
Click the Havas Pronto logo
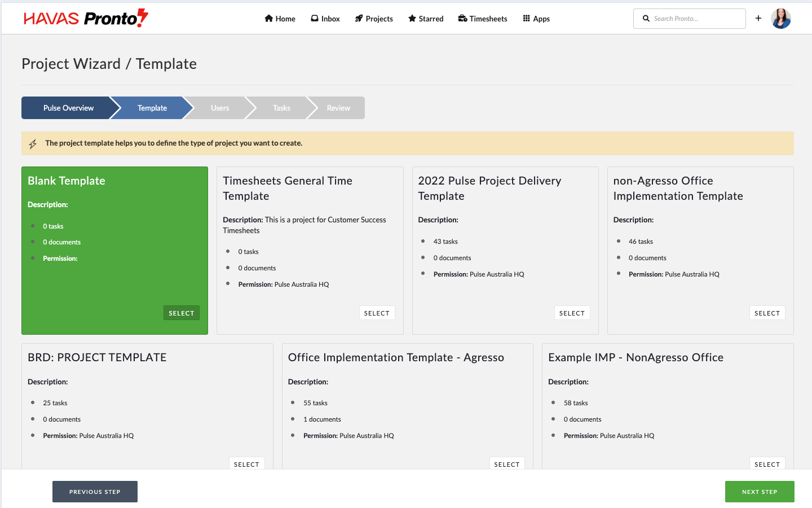pyautogui.click(x=86, y=19)
